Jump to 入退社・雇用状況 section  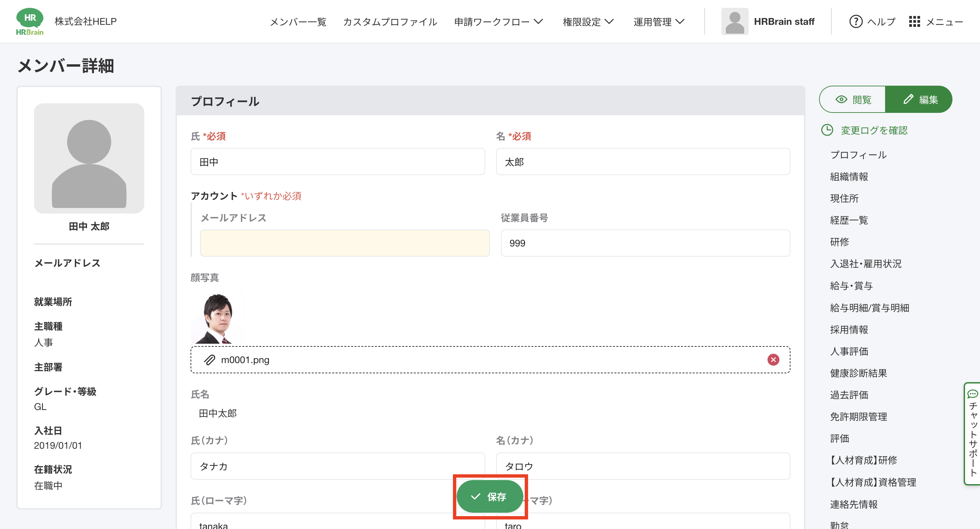click(x=865, y=264)
